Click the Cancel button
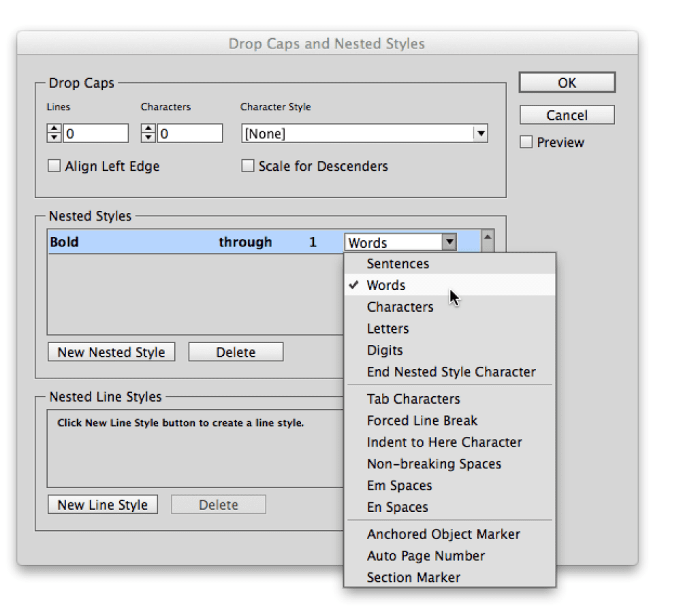The image size is (681, 616). click(567, 114)
